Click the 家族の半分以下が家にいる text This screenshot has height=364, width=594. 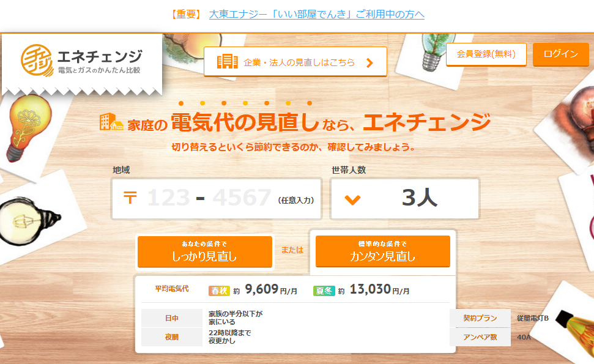point(236,318)
